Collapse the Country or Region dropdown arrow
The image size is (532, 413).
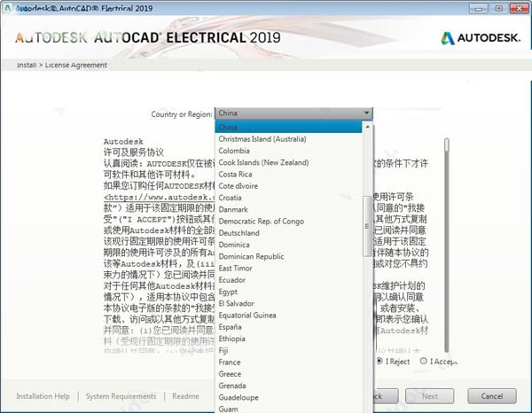tap(366, 113)
